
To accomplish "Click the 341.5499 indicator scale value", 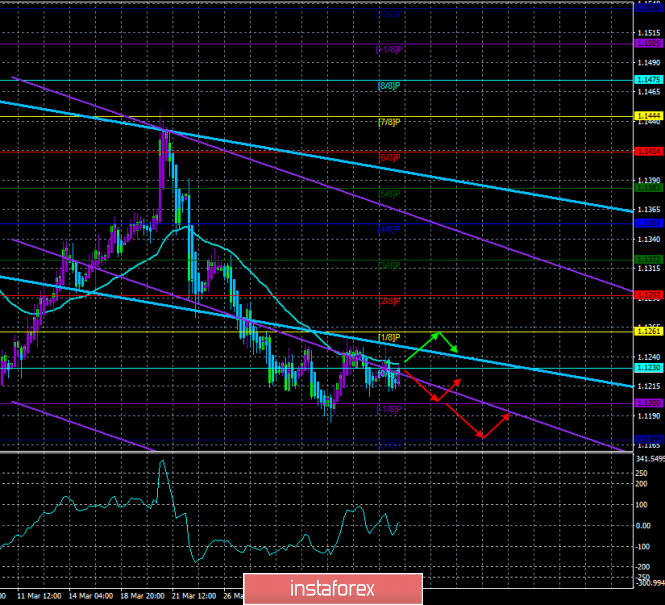I will 650,459.
